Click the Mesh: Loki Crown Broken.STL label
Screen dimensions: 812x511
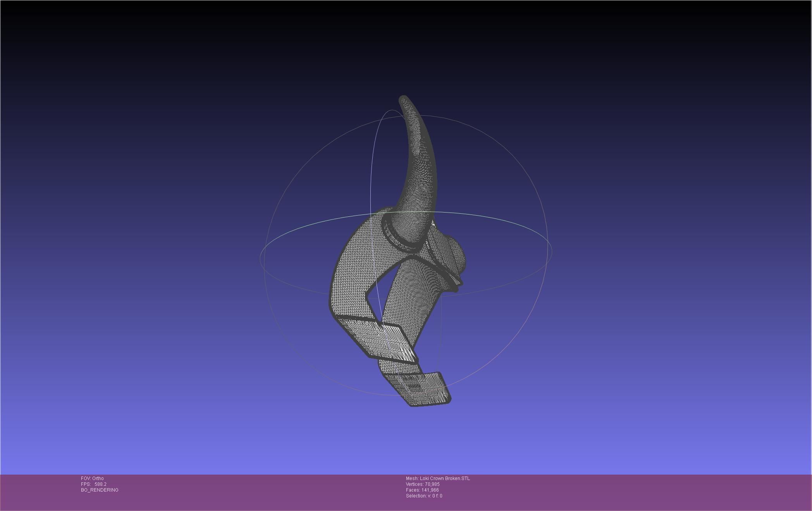click(438, 478)
